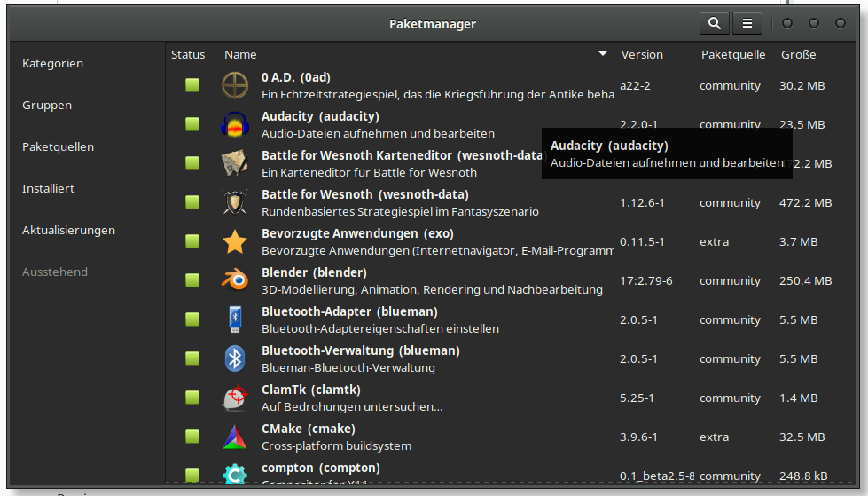Click version a22-2 of 0 A.D.
Screen dimensions: 868x496
pyautogui.click(x=635, y=86)
